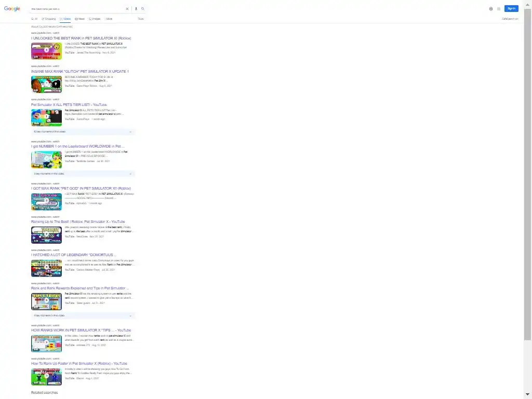Submit search with the magnifying glass icon
The height and width of the screenshot is (399, 532).
click(x=143, y=9)
